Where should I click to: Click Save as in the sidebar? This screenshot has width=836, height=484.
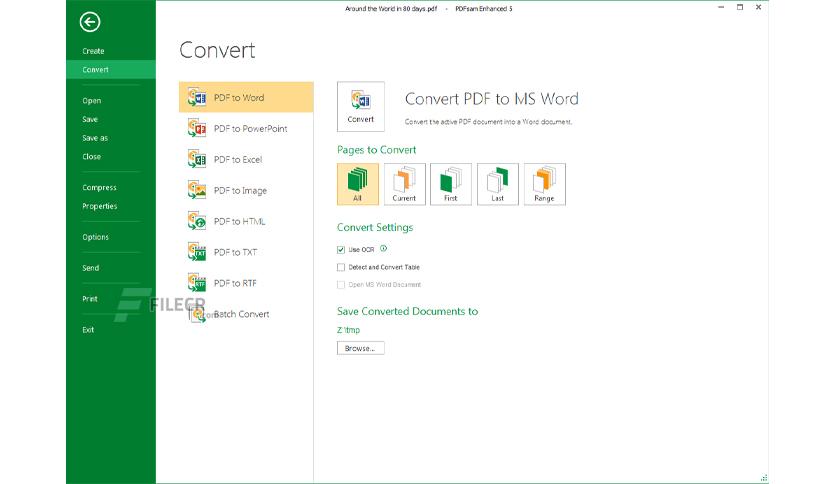coord(111,138)
